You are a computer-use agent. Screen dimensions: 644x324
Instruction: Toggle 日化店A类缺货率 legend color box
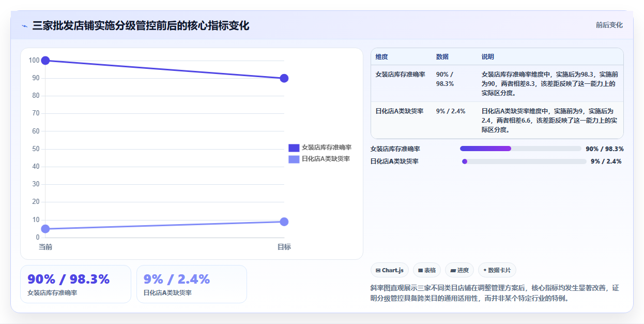click(x=294, y=159)
